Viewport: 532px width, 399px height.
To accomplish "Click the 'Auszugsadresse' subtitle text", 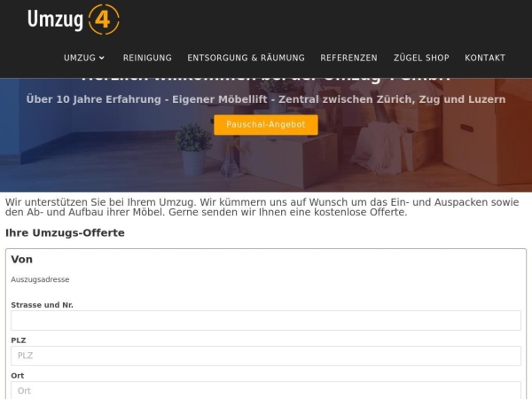I will [40, 279].
